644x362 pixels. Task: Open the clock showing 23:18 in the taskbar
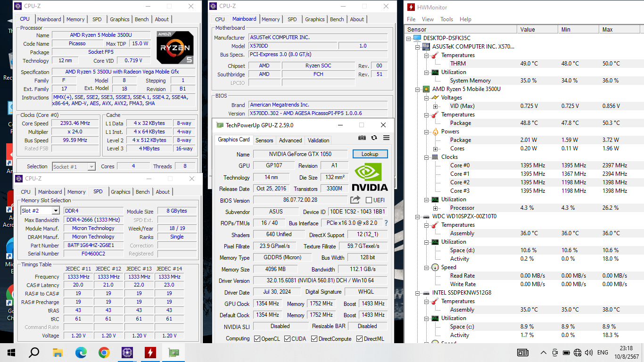[627, 353]
